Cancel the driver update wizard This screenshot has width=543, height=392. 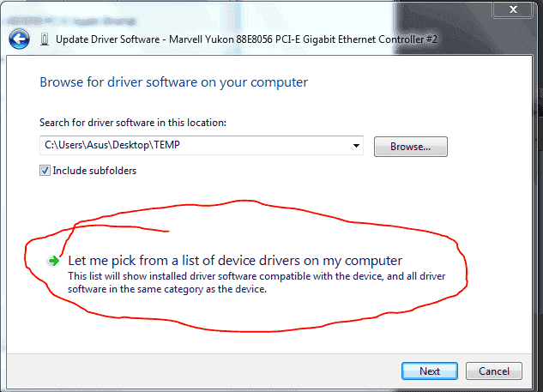pos(494,371)
